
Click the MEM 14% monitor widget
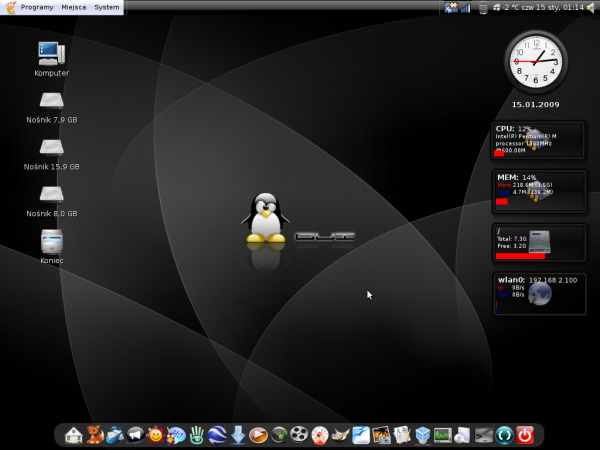tap(539, 191)
